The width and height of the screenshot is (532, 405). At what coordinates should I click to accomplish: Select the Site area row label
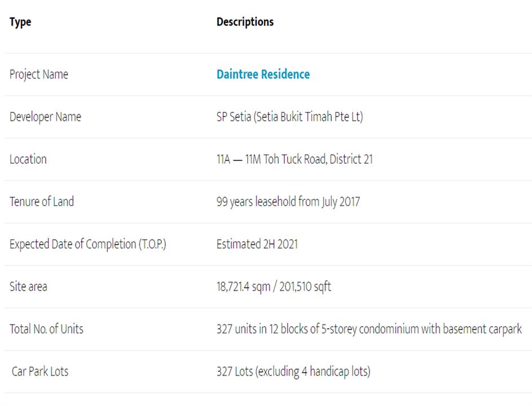[29, 287]
